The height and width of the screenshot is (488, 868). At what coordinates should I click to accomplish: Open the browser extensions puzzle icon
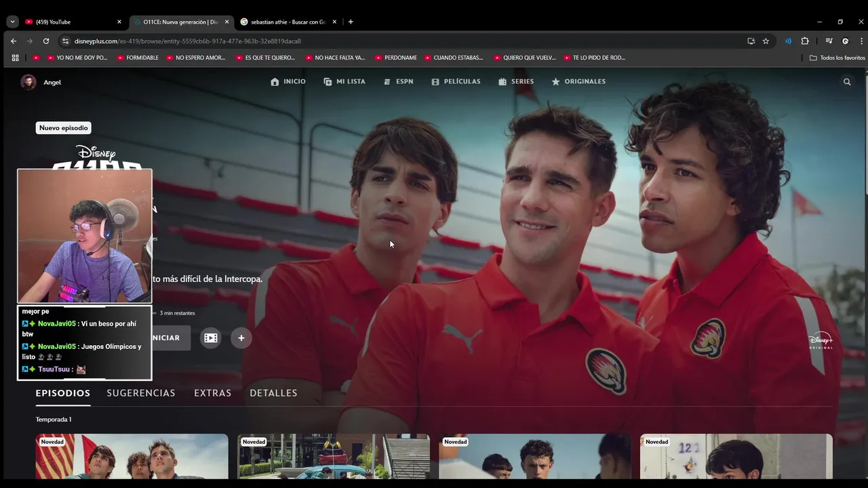(x=805, y=41)
